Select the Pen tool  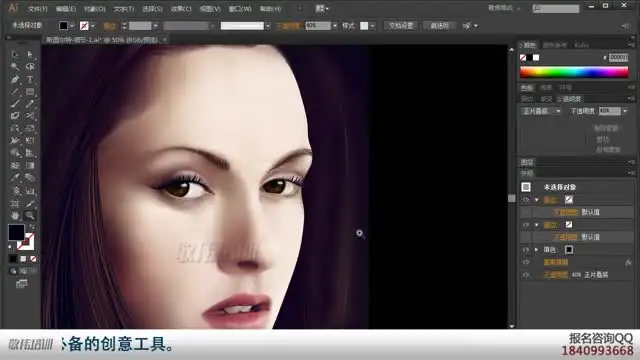15,79
